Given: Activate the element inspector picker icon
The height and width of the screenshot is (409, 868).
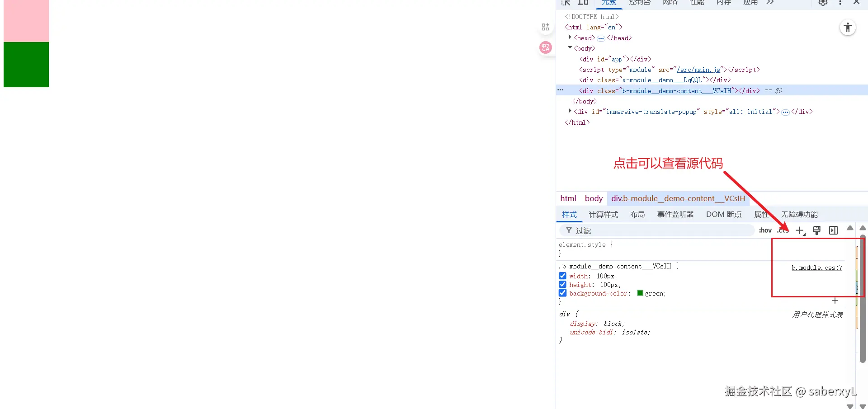Looking at the screenshot, I should point(566,3).
